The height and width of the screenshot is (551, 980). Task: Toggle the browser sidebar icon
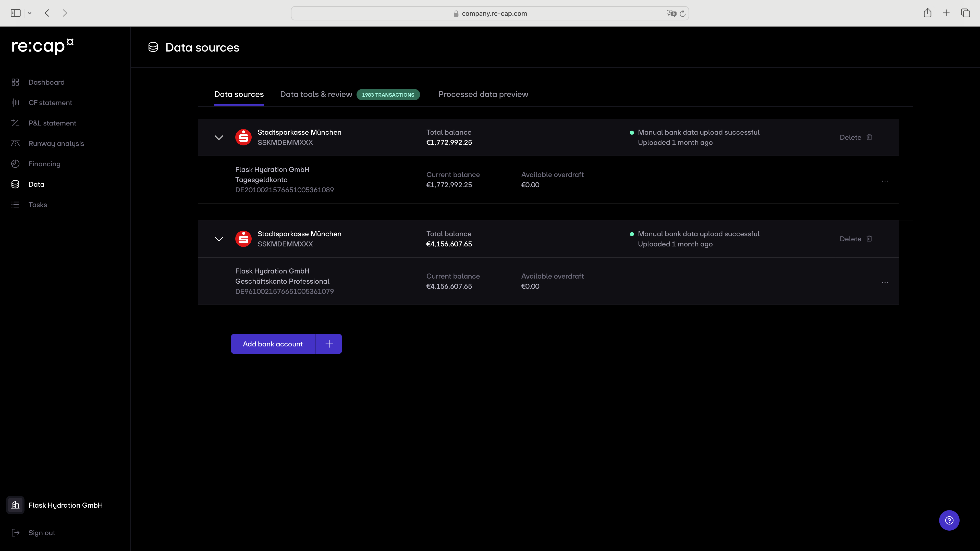(x=16, y=13)
